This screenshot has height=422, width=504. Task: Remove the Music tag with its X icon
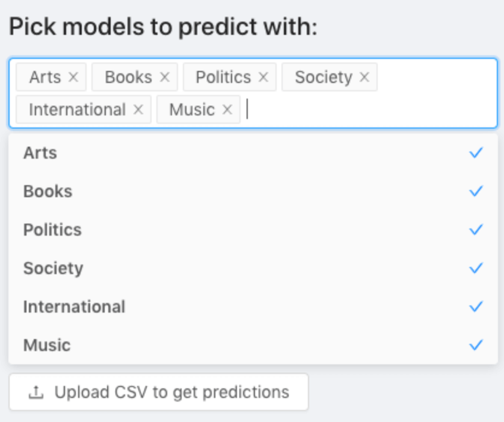click(227, 109)
